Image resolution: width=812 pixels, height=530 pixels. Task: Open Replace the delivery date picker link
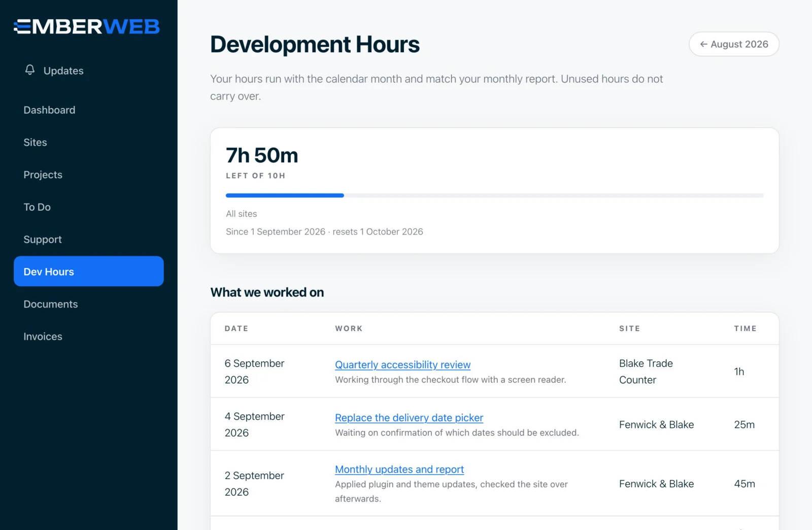point(409,418)
